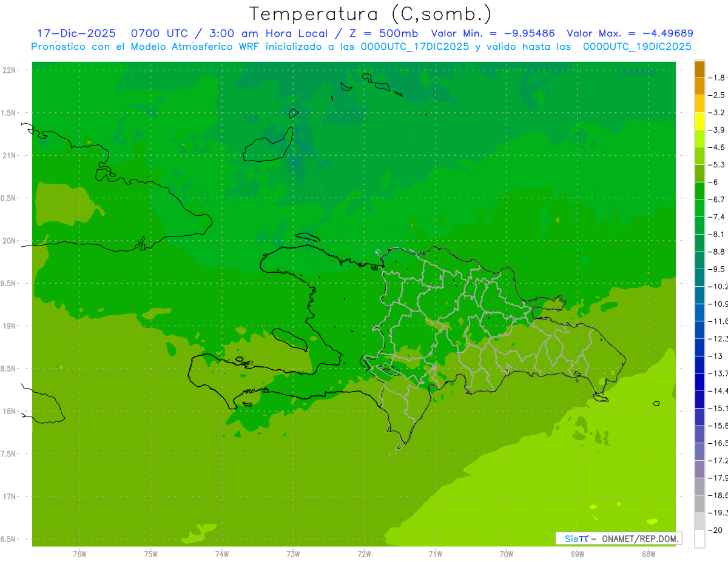Image resolution: width=728 pixels, height=562 pixels.
Task: Click the 'Valor Min. = -9.95486' readout
Action: coord(493,33)
